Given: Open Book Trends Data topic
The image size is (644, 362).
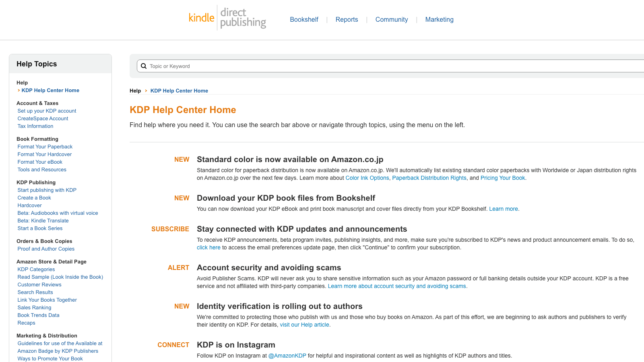Looking at the screenshot, I should tap(38, 315).
